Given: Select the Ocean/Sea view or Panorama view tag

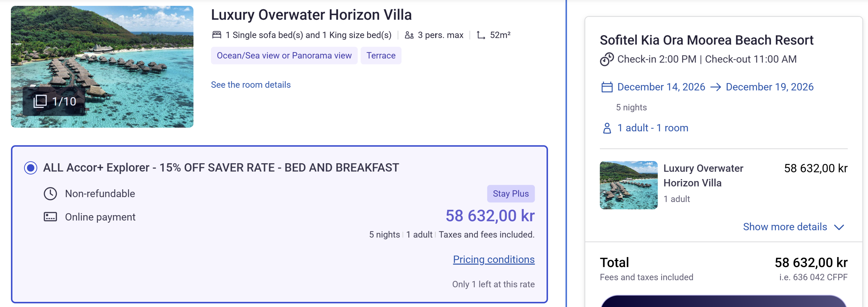Looking at the screenshot, I should 284,55.
